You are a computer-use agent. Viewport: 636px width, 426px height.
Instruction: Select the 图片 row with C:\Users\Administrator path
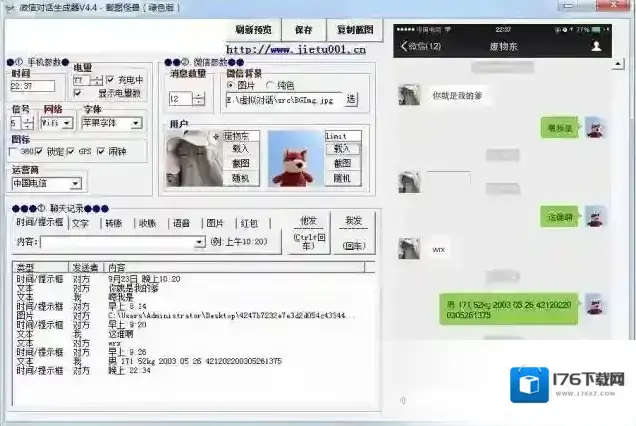click(x=194, y=316)
